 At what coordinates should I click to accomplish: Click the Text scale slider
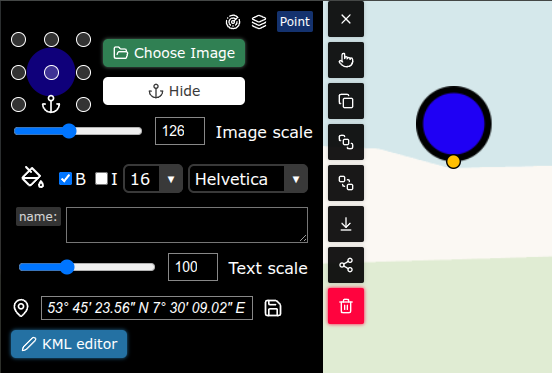pyautogui.click(x=87, y=267)
